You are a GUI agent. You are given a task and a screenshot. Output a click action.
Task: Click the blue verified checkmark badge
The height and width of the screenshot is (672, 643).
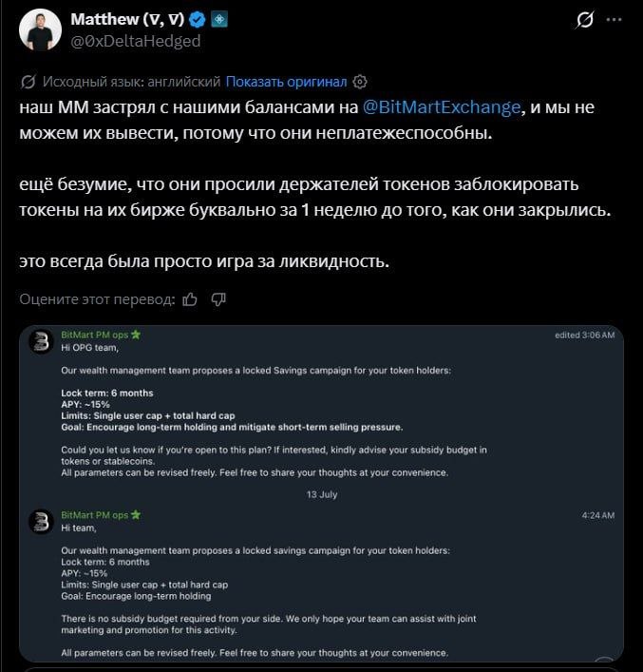197,20
